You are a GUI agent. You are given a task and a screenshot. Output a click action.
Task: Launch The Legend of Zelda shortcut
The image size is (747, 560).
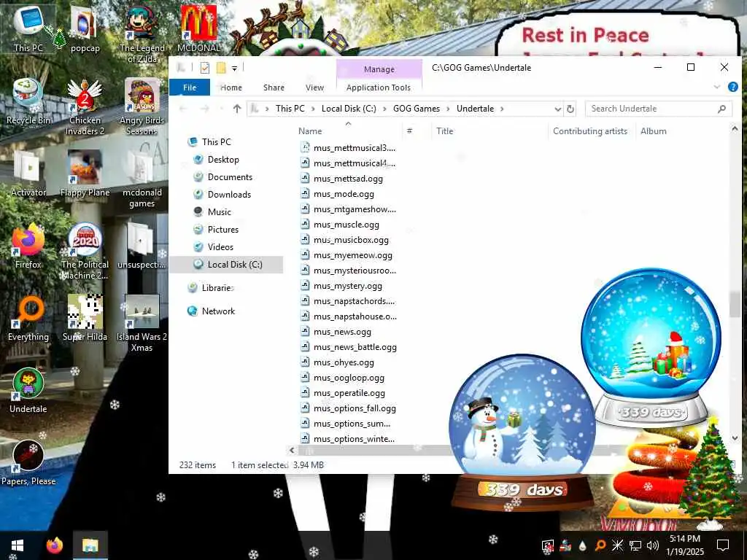click(142, 34)
